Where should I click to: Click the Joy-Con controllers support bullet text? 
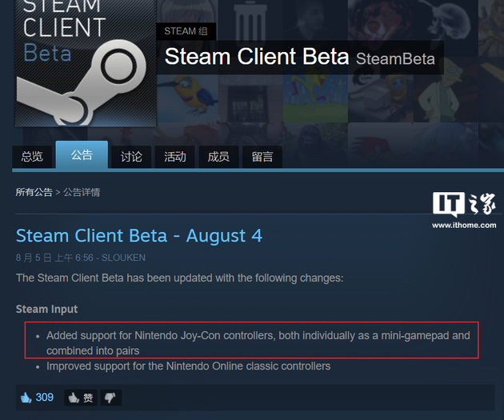(x=258, y=342)
